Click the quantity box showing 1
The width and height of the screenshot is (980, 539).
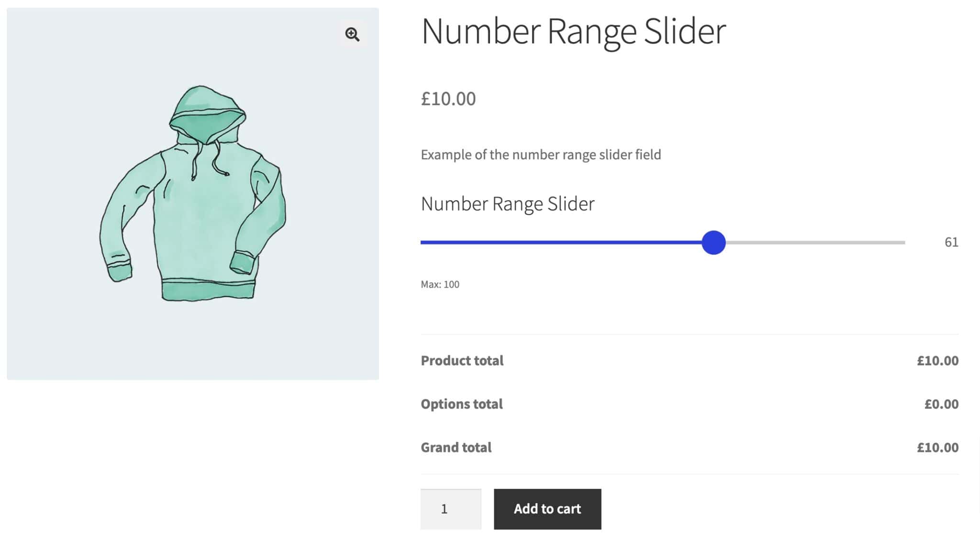click(x=450, y=509)
